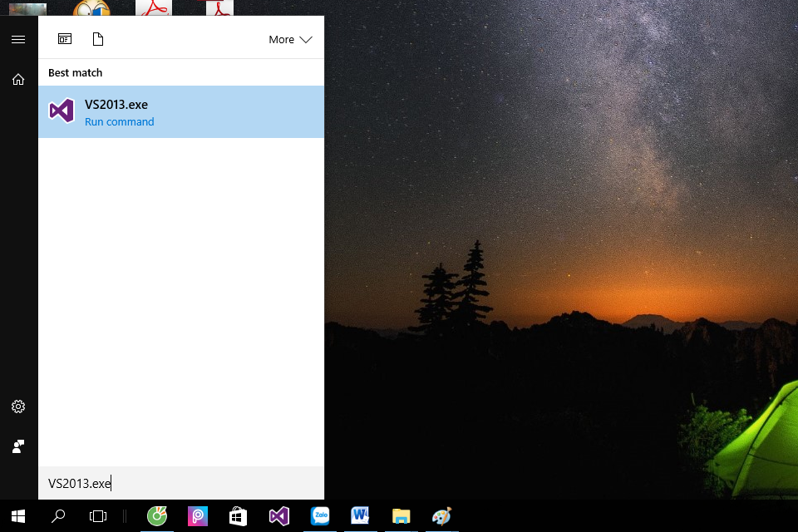798x532 pixels.
Task: Open the hamburger menu in the search panel
Action: pyautogui.click(x=18, y=40)
